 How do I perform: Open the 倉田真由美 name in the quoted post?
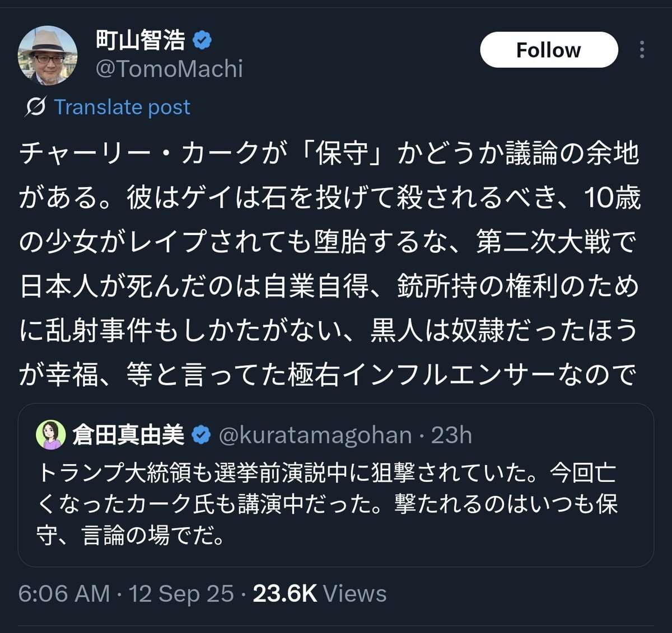point(128,435)
